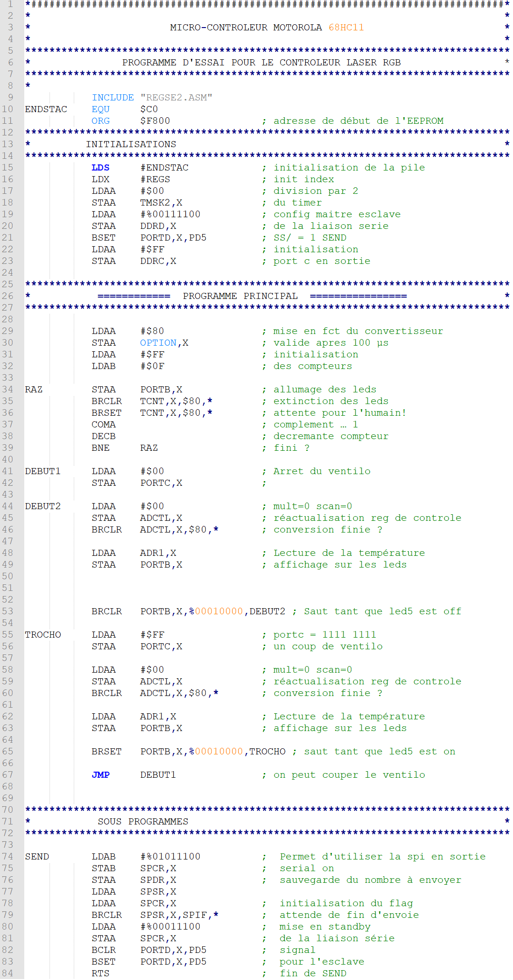This screenshot has width=513, height=980.
Task: Click the DEBUT2 label on line 44
Action: pyautogui.click(x=43, y=506)
